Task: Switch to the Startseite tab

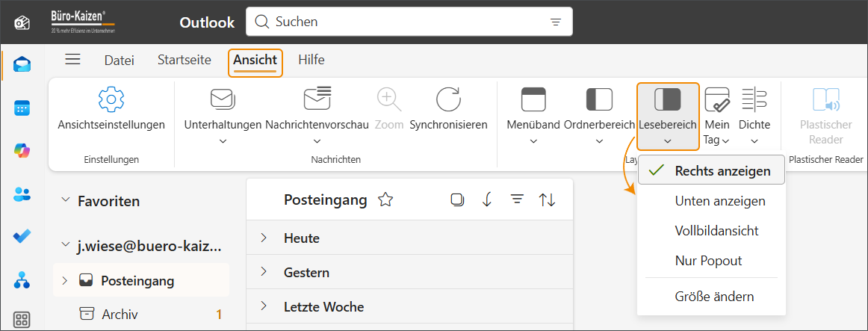Action: [x=184, y=60]
